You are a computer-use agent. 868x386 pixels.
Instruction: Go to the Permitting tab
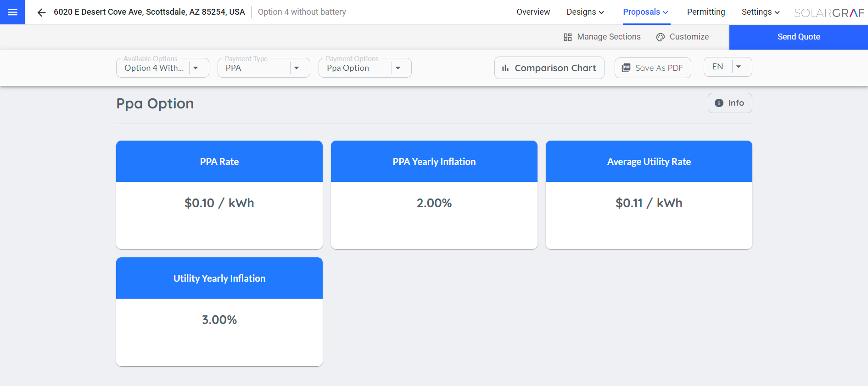(x=706, y=12)
